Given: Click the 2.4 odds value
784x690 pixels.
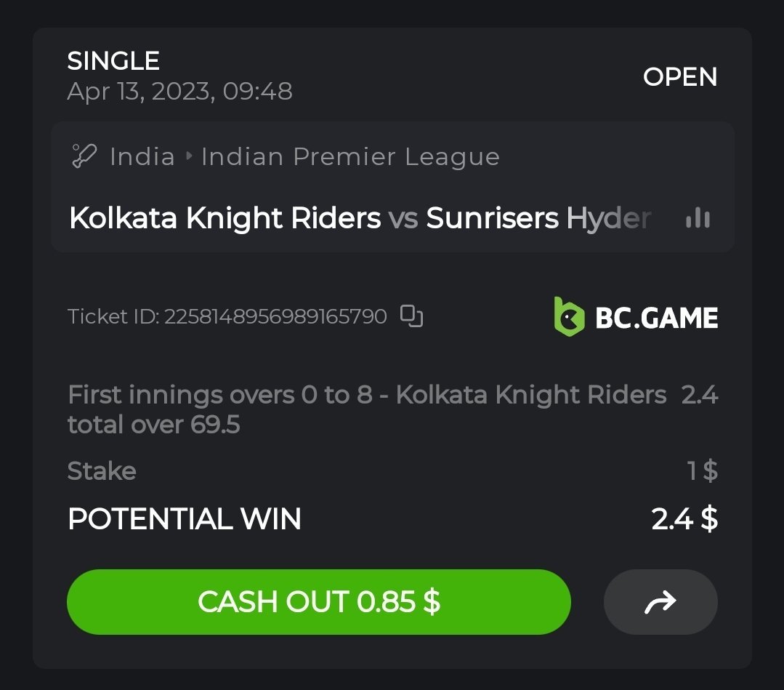Looking at the screenshot, I should [x=700, y=395].
